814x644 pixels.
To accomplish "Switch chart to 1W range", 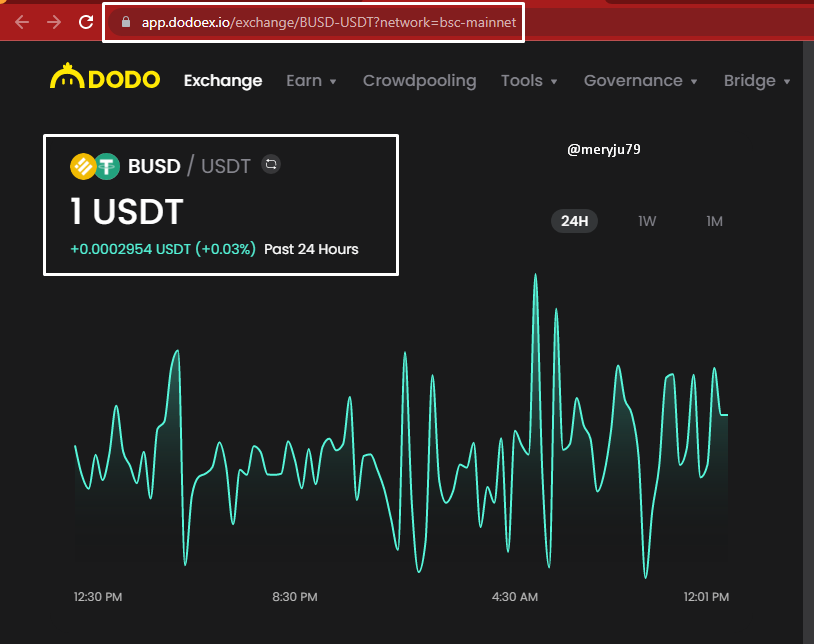I will click(x=647, y=221).
